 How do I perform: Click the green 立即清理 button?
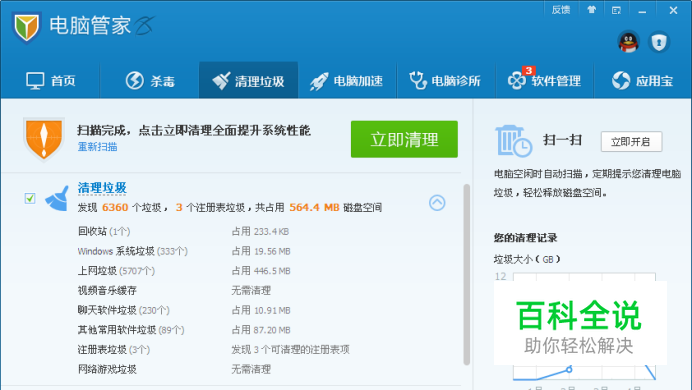point(404,139)
